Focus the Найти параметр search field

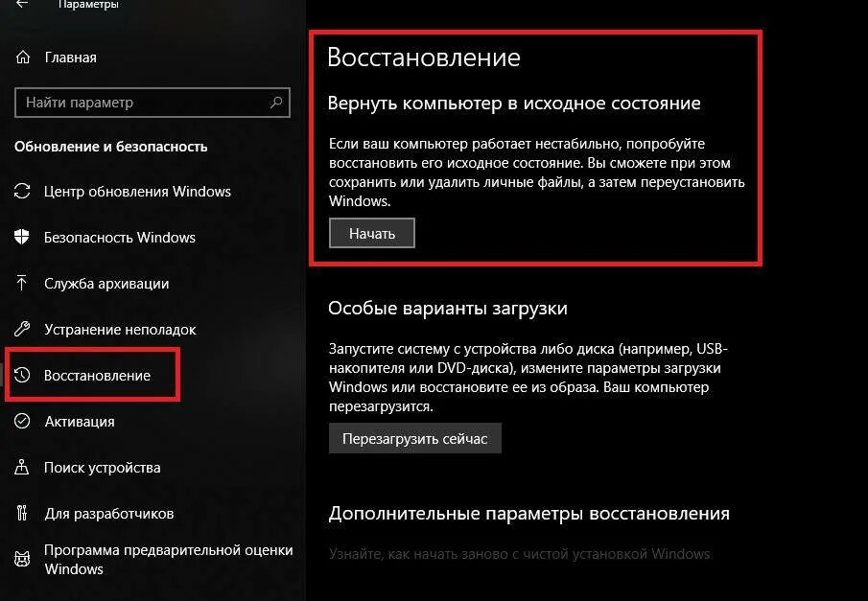pyautogui.click(x=152, y=103)
